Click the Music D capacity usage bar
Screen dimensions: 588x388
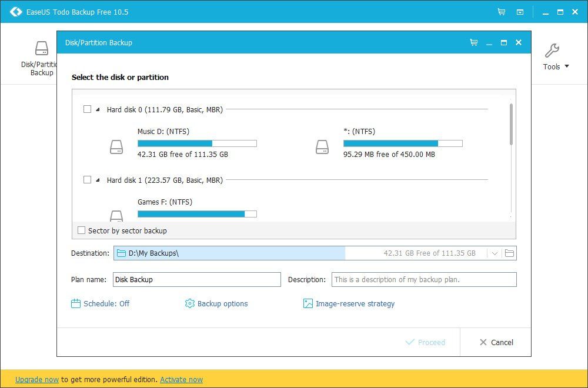(x=197, y=143)
